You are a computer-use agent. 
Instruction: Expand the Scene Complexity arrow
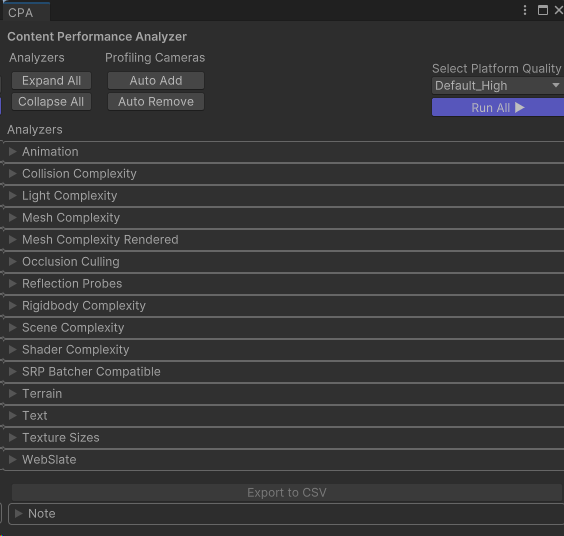point(13,327)
